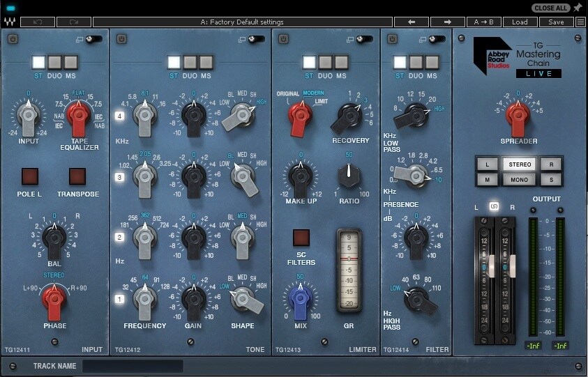Click expand-window icon in Input module

79,39
